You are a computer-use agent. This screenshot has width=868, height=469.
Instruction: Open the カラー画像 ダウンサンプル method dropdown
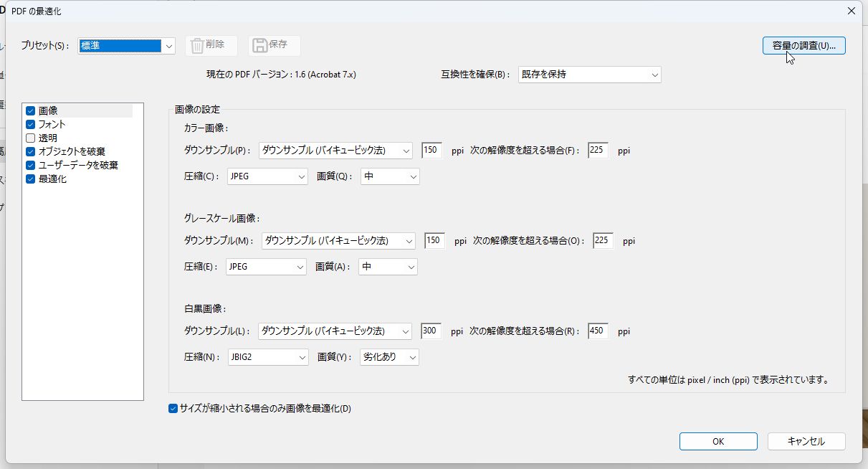pyautogui.click(x=406, y=151)
